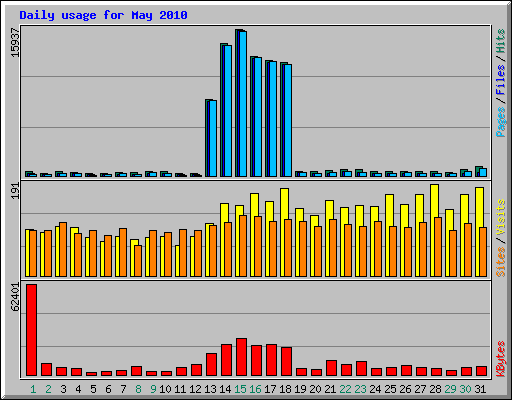Click the 15937 axis value label
This screenshot has height=400, width=512.
tap(15, 43)
